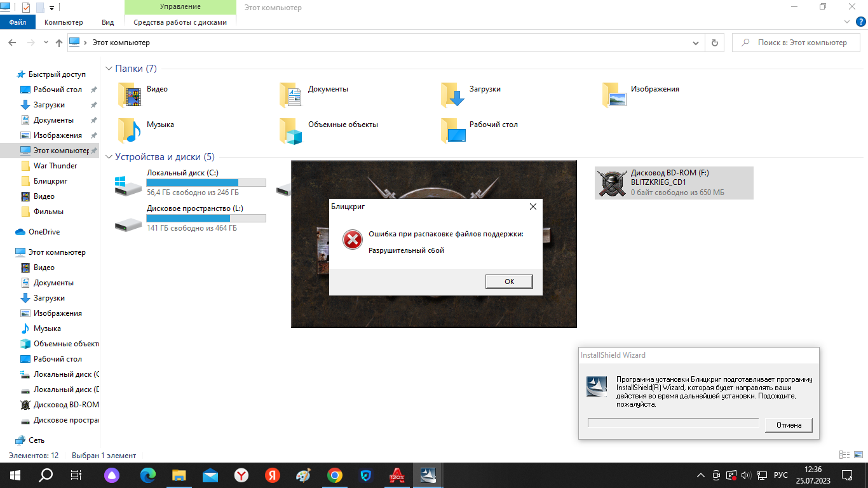
Task: Open the BLITZKRIG_CD1 BD-ROM drive (F:)
Action: pyautogui.click(x=674, y=182)
